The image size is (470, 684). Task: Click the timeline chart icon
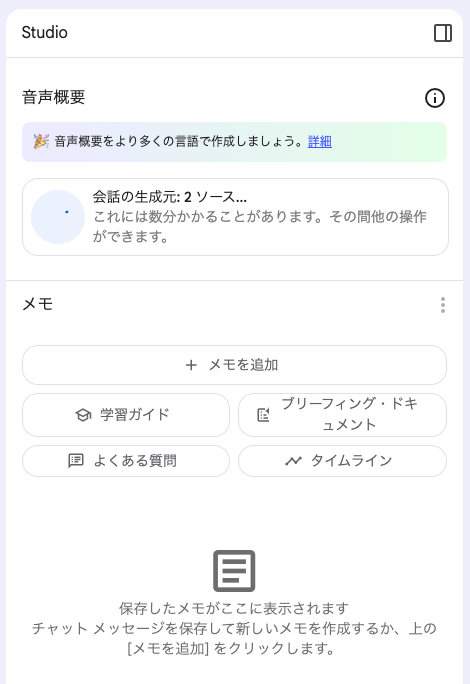click(293, 461)
